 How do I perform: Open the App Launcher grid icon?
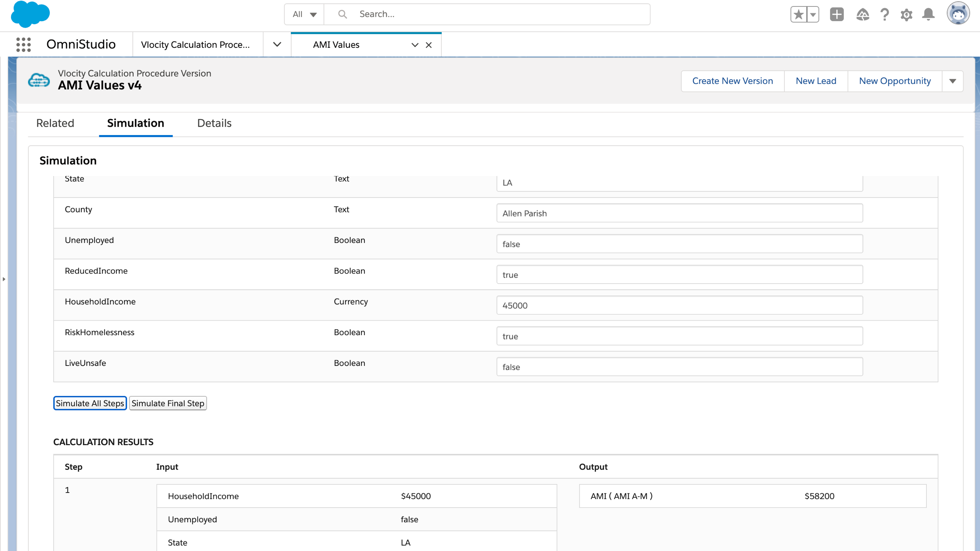[x=23, y=45]
